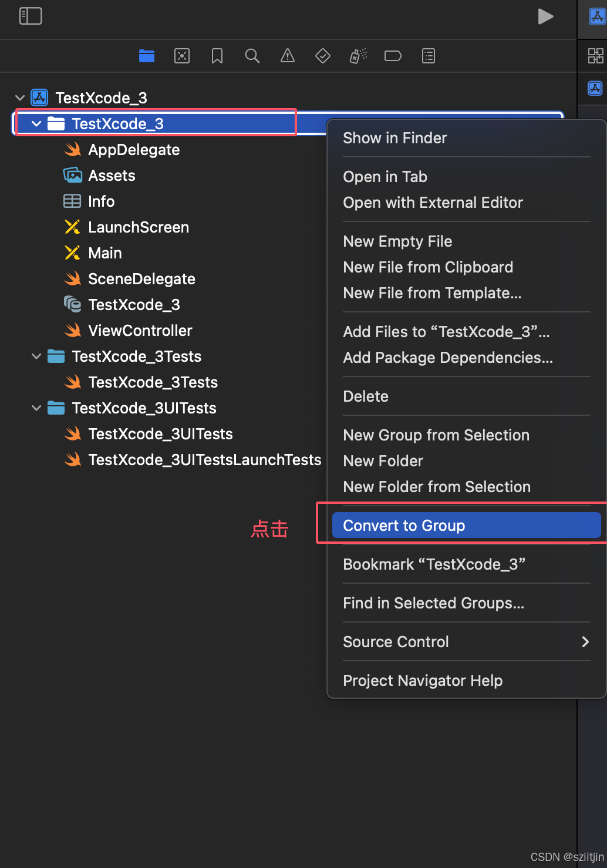The width and height of the screenshot is (607, 868).
Task: Open the Debug navigator spray tab
Action: (x=358, y=56)
